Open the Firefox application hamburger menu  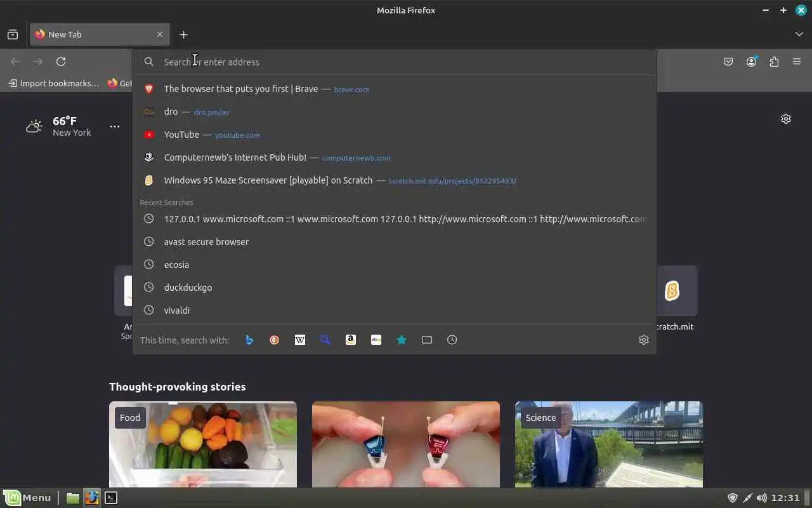pos(797,62)
